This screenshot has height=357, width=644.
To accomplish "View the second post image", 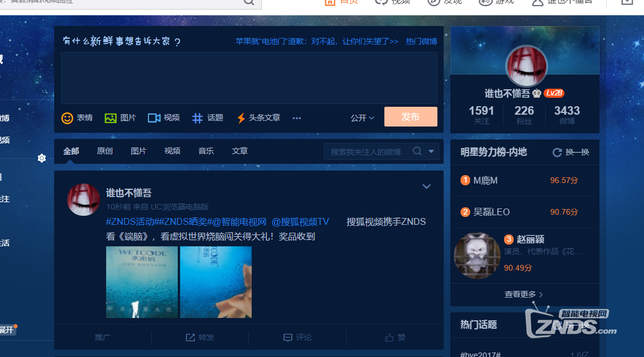I will coord(216,282).
